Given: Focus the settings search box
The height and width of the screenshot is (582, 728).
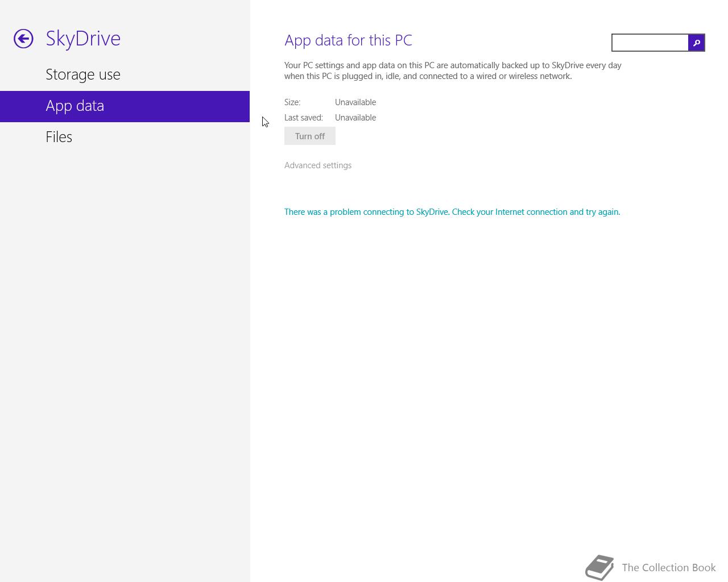Looking at the screenshot, I should pos(650,43).
